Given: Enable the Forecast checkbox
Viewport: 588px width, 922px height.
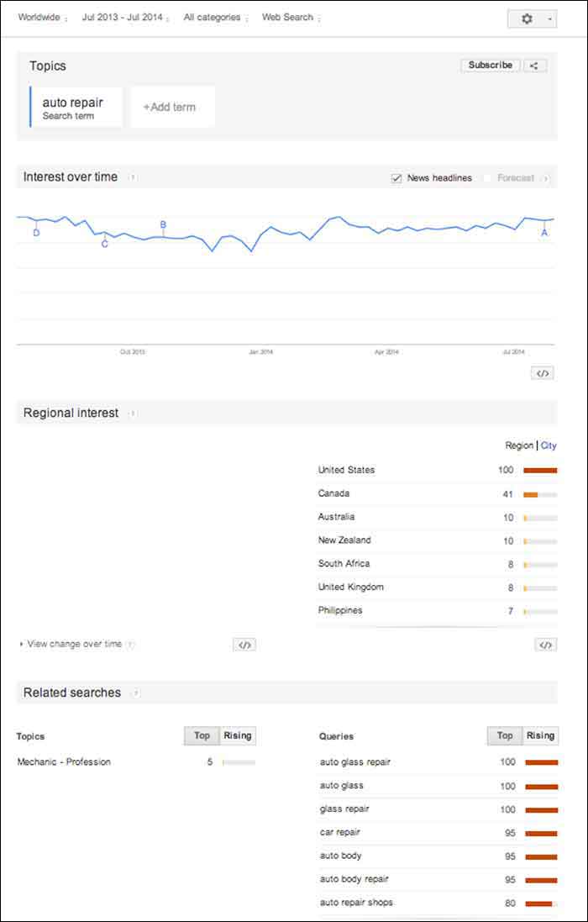Looking at the screenshot, I should pos(487,178).
